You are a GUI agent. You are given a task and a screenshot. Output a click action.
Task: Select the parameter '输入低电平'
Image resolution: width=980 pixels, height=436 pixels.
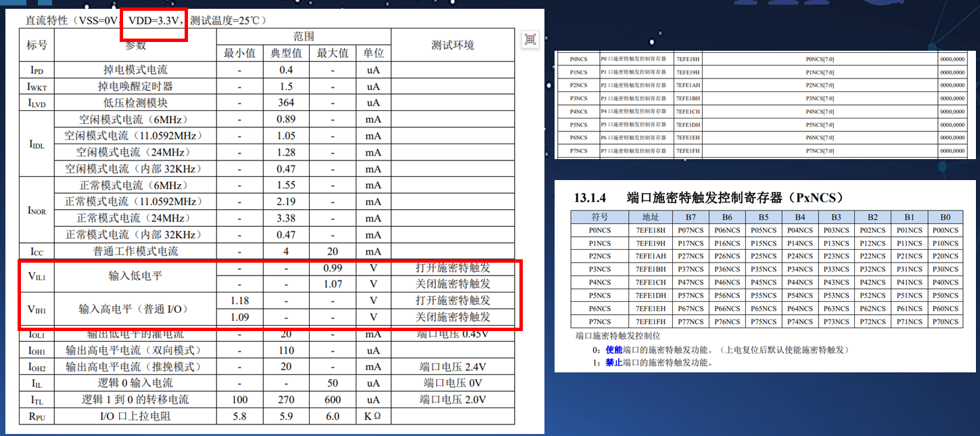click(x=135, y=276)
